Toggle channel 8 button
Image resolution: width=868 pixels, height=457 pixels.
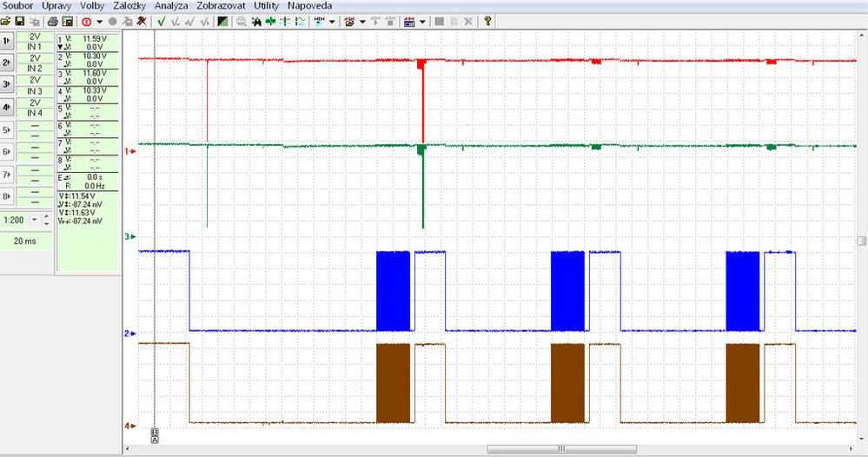tap(7, 196)
